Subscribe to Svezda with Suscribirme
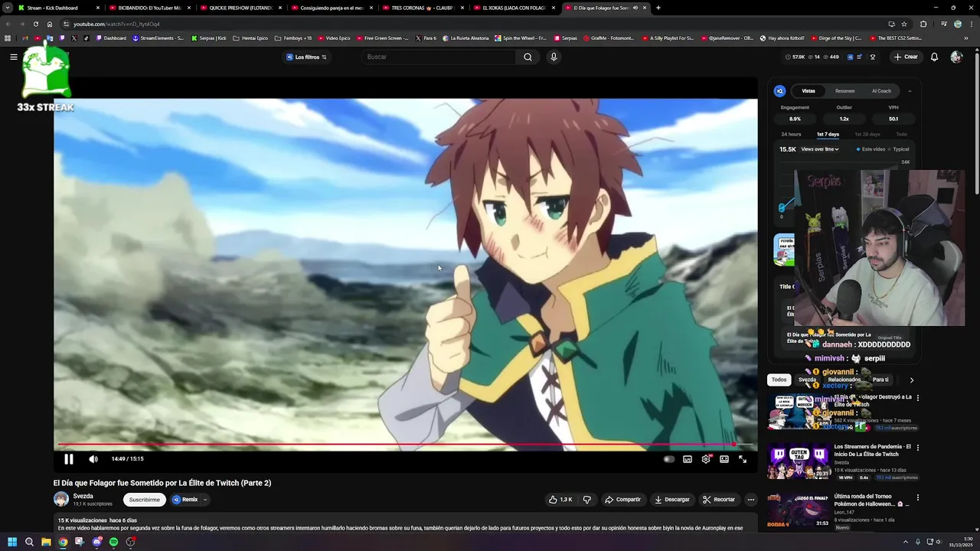 click(144, 500)
